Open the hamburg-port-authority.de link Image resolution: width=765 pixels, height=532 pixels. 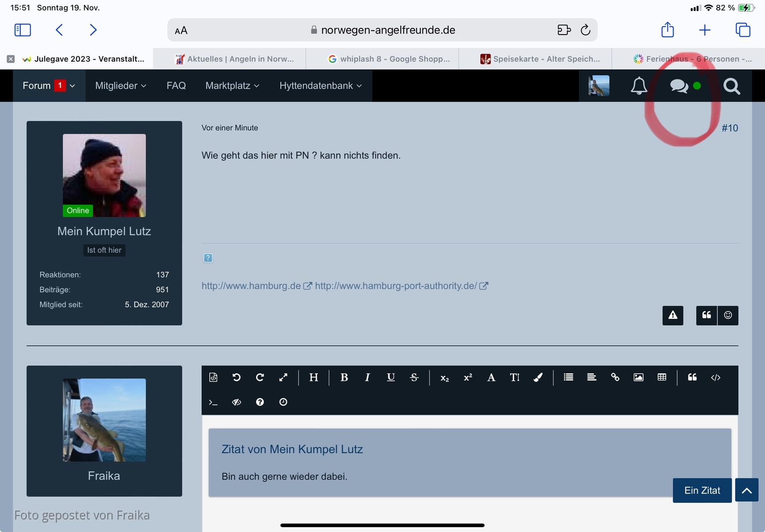point(396,286)
